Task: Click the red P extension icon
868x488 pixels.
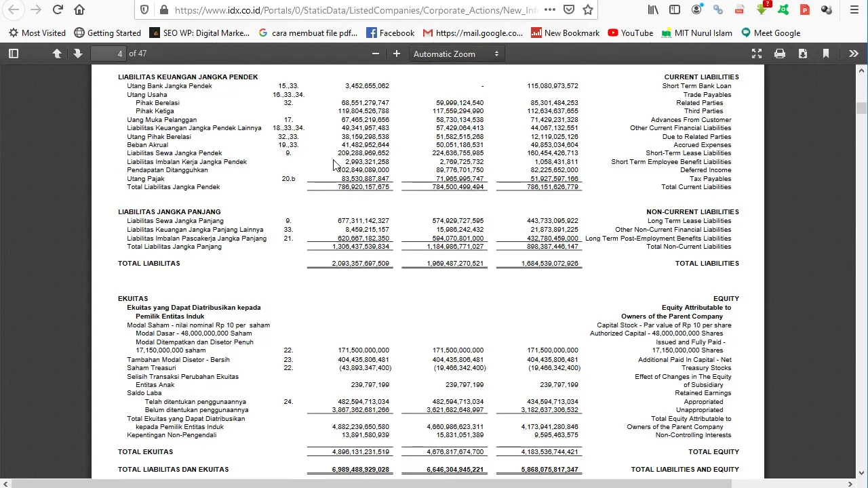Action: click(x=805, y=9)
